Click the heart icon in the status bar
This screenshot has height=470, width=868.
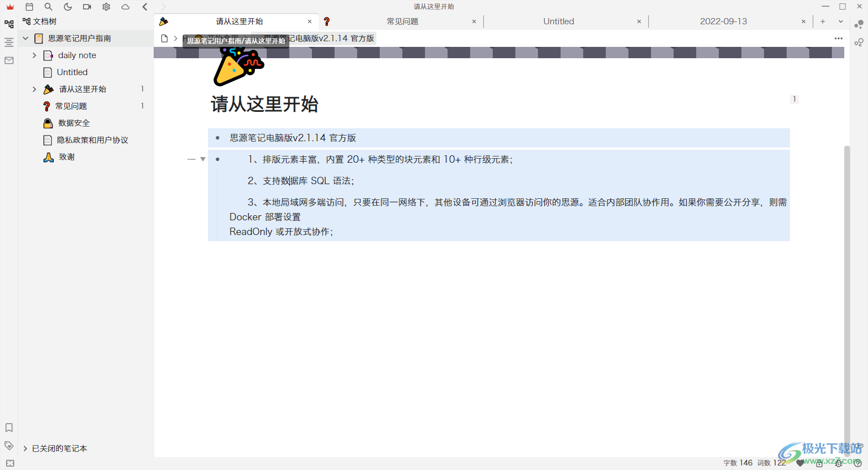tap(800, 463)
